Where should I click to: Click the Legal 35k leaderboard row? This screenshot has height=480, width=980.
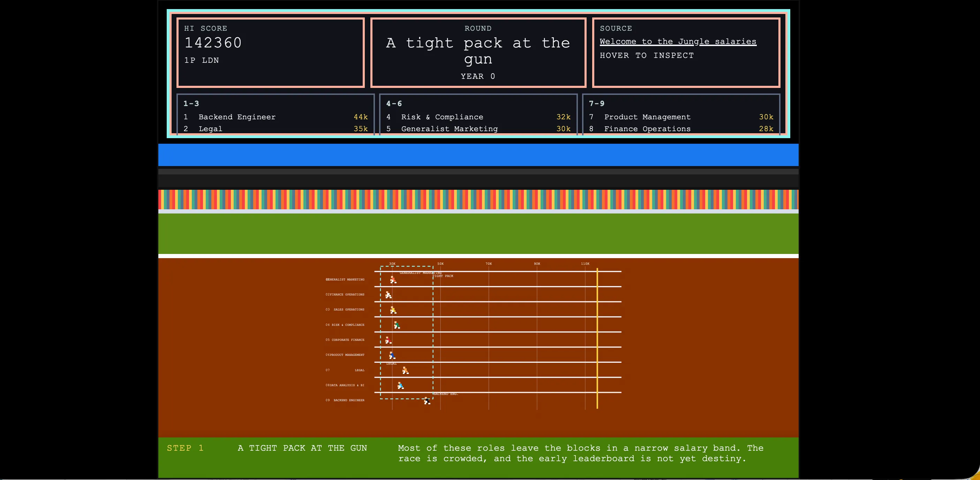[x=276, y=129]
